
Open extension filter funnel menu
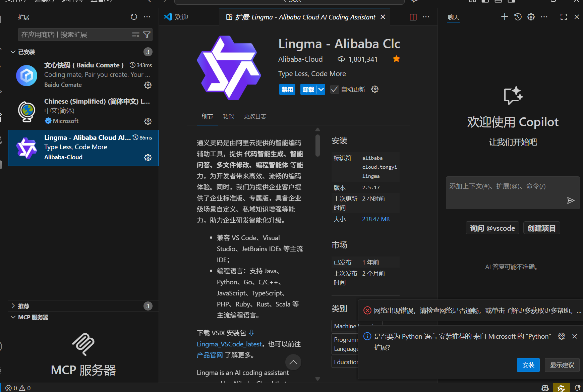coord(147,35)
